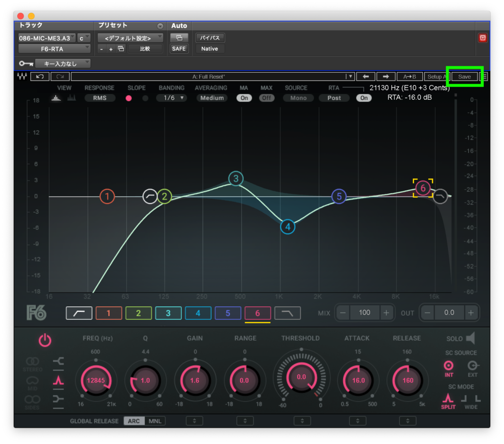Click next preset right arrow

pyautogui.click(x=386, y=77)
